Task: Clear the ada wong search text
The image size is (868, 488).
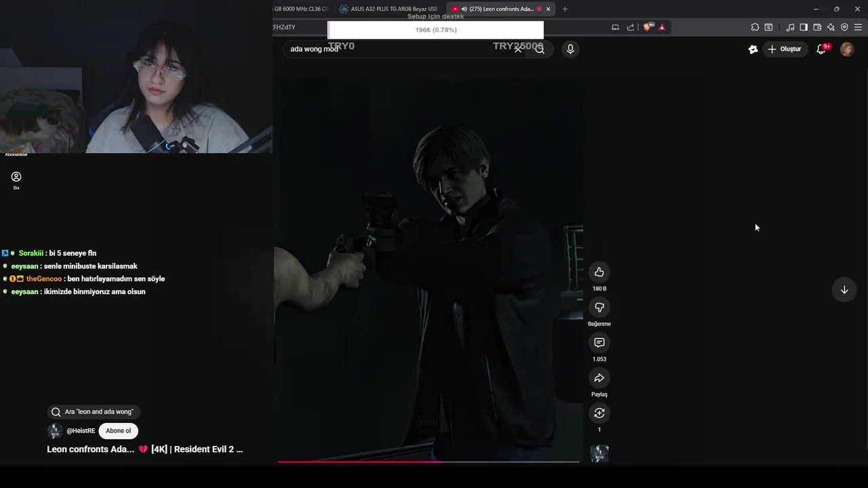Action: pos(518,49)
